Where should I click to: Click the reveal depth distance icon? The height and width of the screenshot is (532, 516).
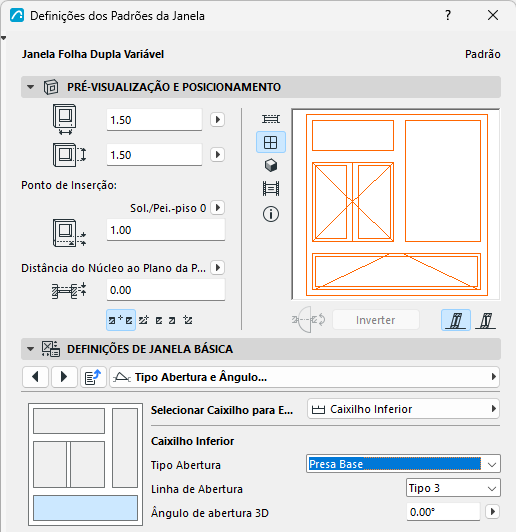click(x=69, y=291)
